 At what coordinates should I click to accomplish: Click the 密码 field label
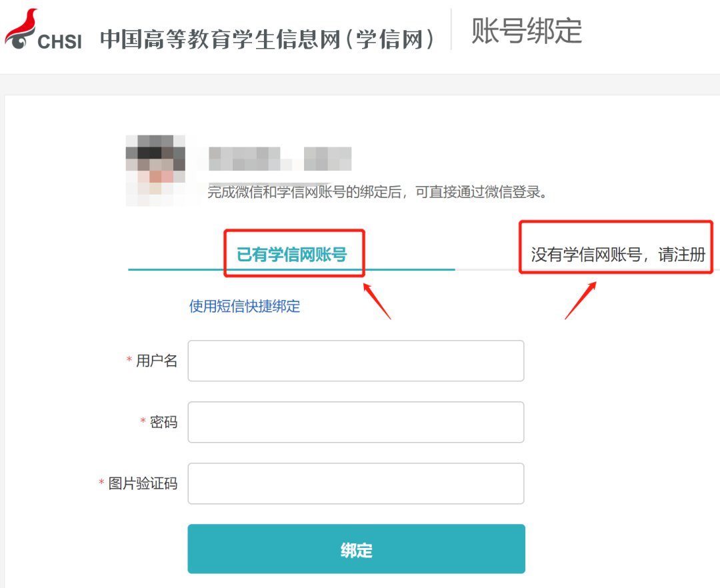point(165,422)
